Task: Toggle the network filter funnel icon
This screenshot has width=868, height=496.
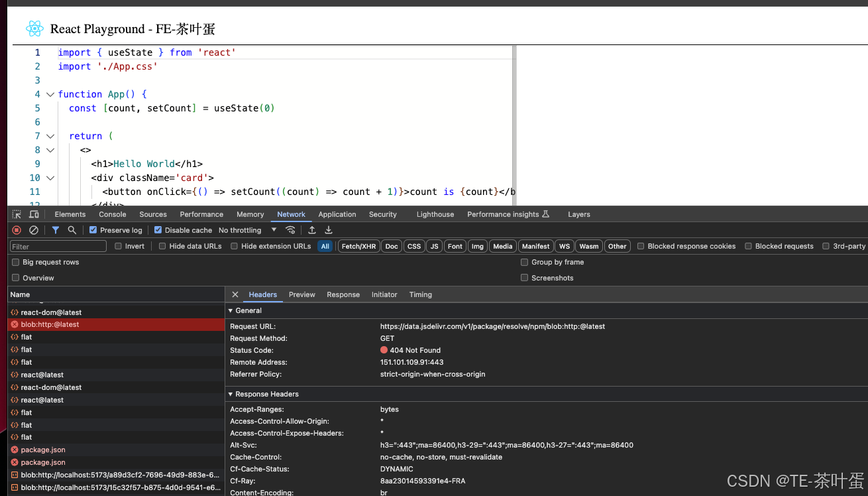Action: pyautogui.click(x=56, y=230)
